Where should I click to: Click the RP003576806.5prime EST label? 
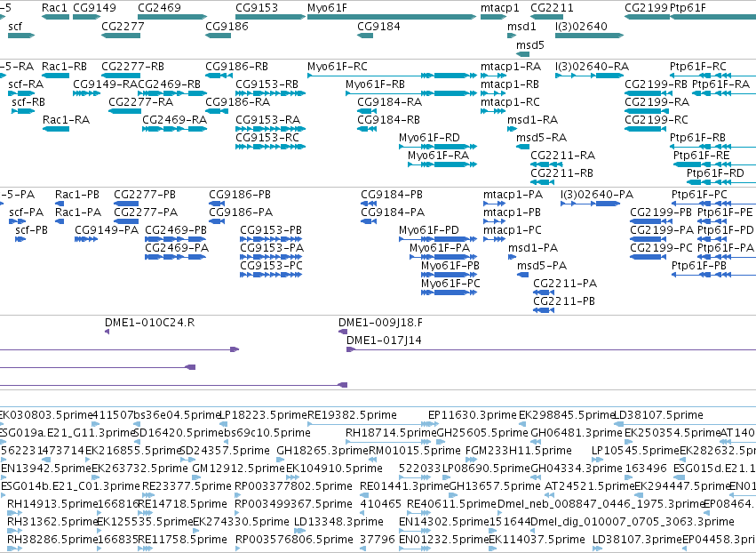click(294, 540)
